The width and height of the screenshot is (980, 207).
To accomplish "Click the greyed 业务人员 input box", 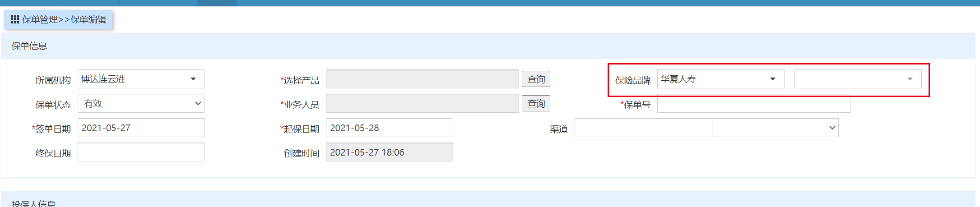I will (422, 103).
